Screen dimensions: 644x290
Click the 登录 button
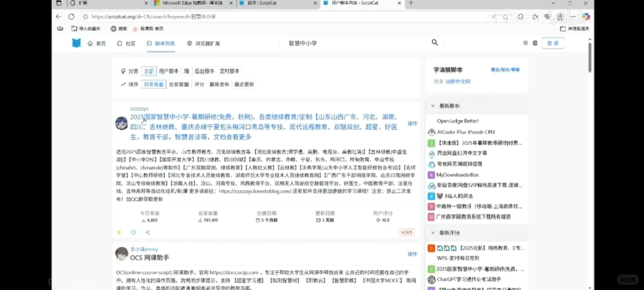[553, 43]
